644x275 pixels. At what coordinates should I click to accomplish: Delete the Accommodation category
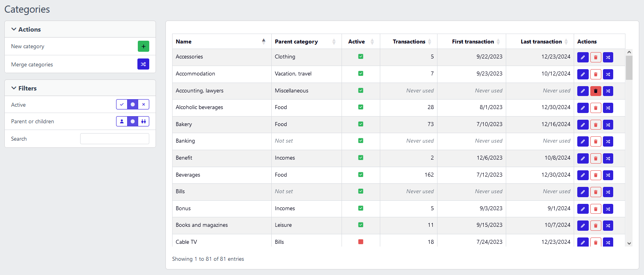coord(595,74)
